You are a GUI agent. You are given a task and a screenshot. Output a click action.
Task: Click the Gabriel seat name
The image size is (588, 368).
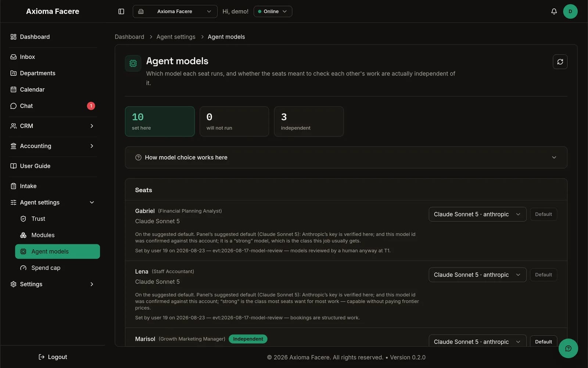145,211
